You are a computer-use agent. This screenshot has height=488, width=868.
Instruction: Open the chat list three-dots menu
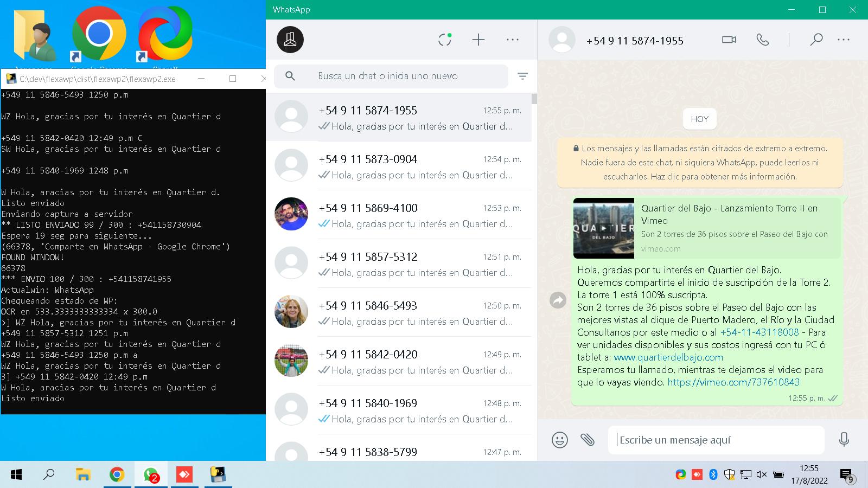(513, 40)
